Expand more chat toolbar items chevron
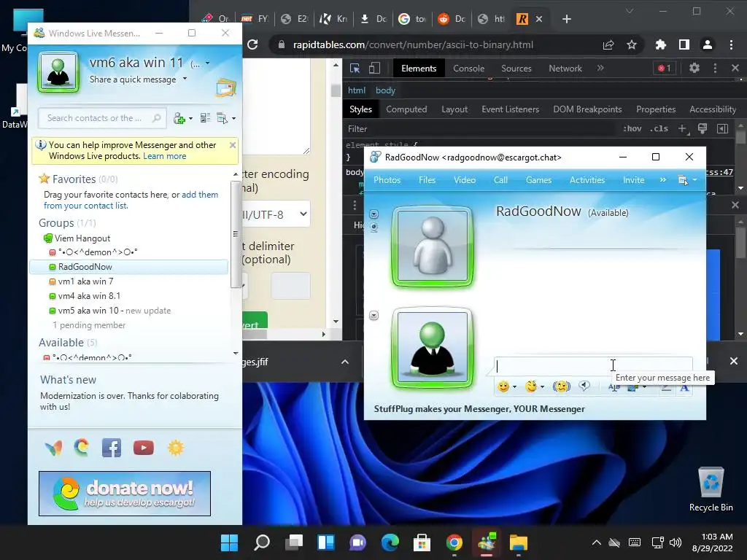The height and width of the screenshot is (560, 747). point(662,180)
